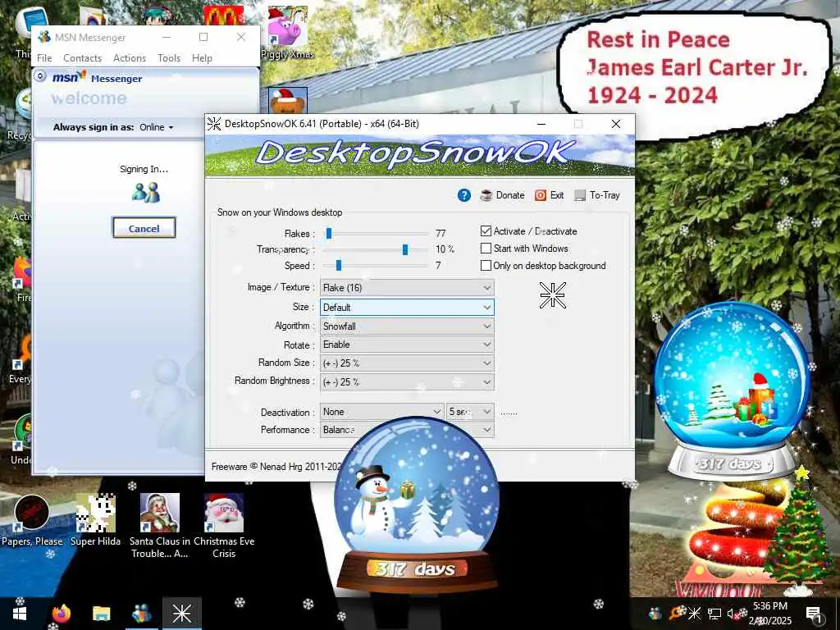The width and height of the screenshot is (840, 630).
Task: Enable the Start with Windows checkbox
Action: click(486, 248)
